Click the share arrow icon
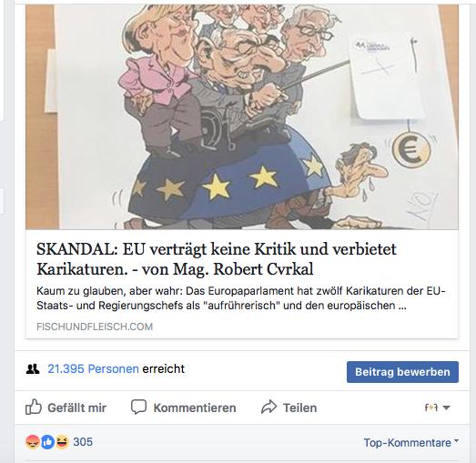 (x=269, y=408)
